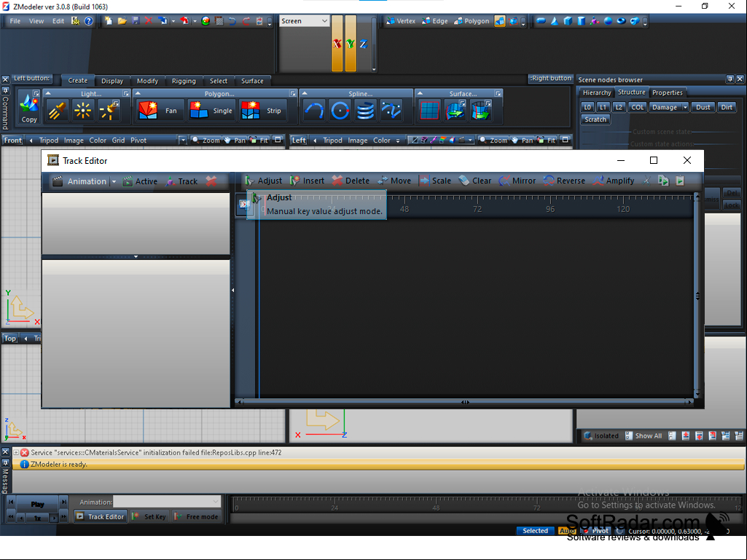
Task: Click the Insert key button
Action: 308,181
